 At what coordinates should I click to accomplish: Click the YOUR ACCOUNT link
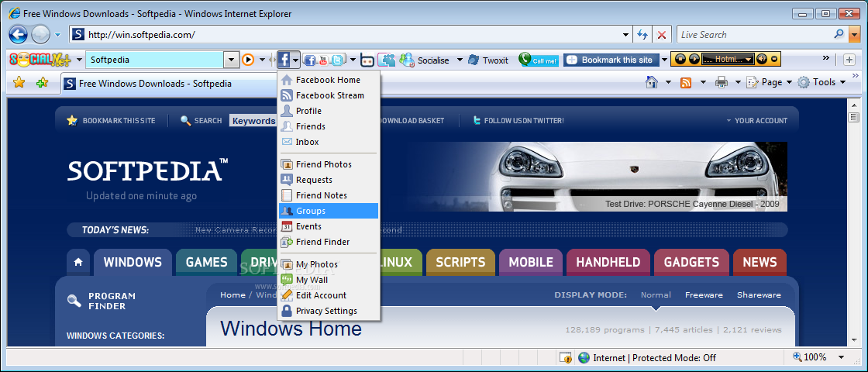point(756,121)
